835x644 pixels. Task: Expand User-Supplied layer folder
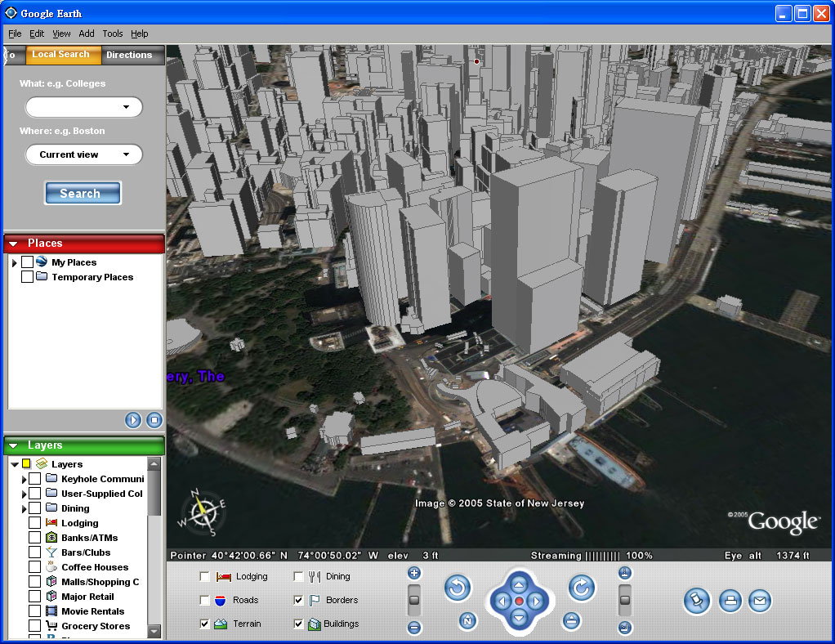click(24, 494)
